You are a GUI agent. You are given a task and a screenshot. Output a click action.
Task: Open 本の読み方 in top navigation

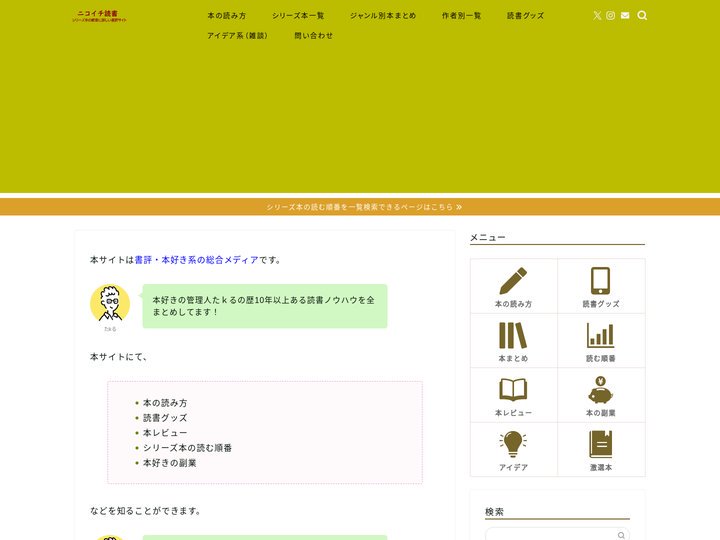tap(227, 16)
